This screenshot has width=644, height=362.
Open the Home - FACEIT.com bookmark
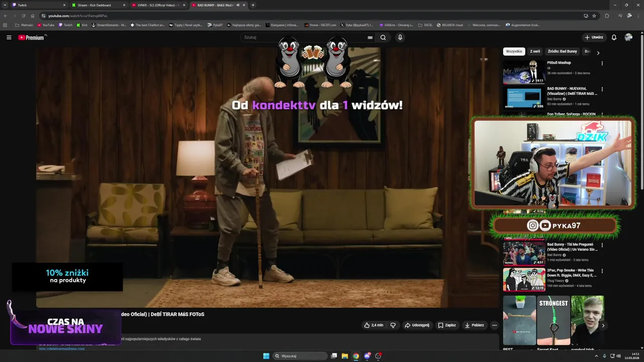320,25
